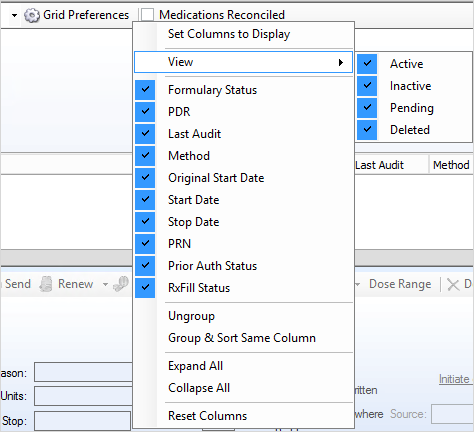Expand the View submenu arrow
Viewport: 474px width, 432px height.
pos(341,62)
